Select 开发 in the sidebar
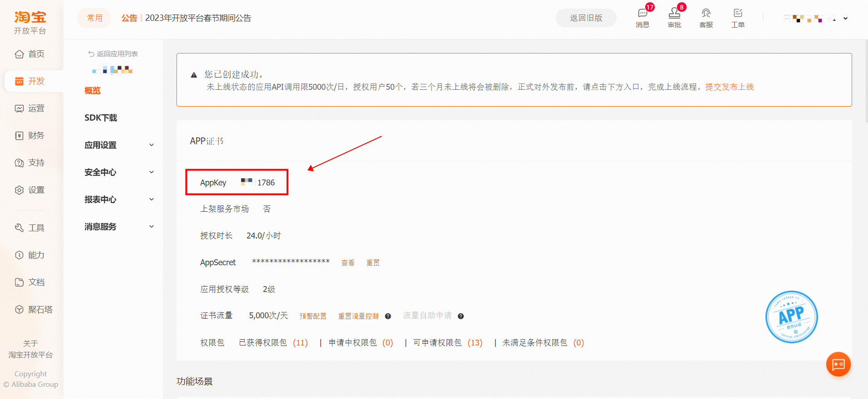 pyautogui.click(x=30, y=81)
